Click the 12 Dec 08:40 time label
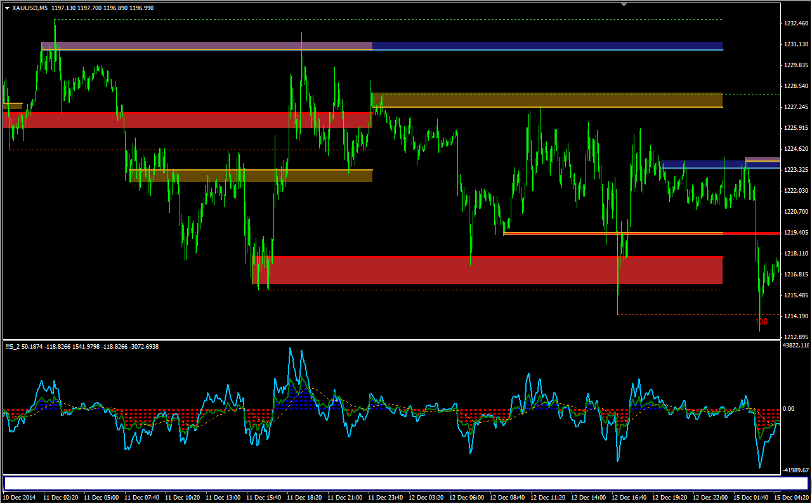The width and height of the screenshot is (812, 504). click(507, 498)
